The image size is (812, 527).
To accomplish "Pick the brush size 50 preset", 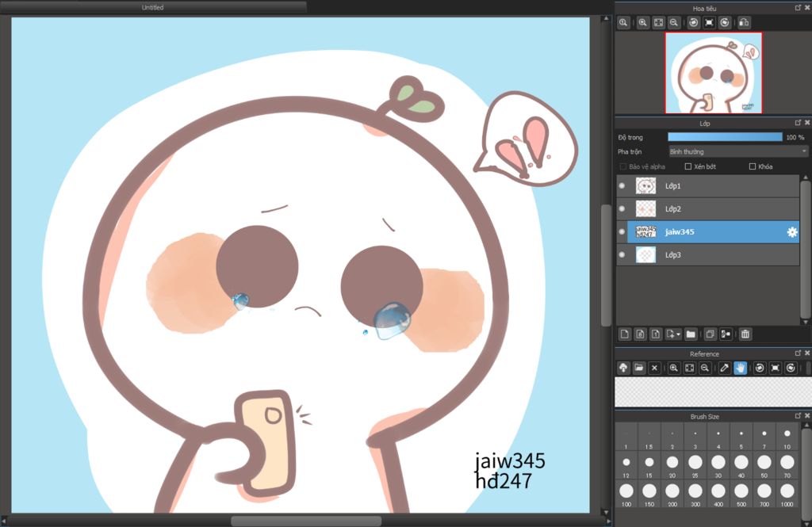I will 764,462.
